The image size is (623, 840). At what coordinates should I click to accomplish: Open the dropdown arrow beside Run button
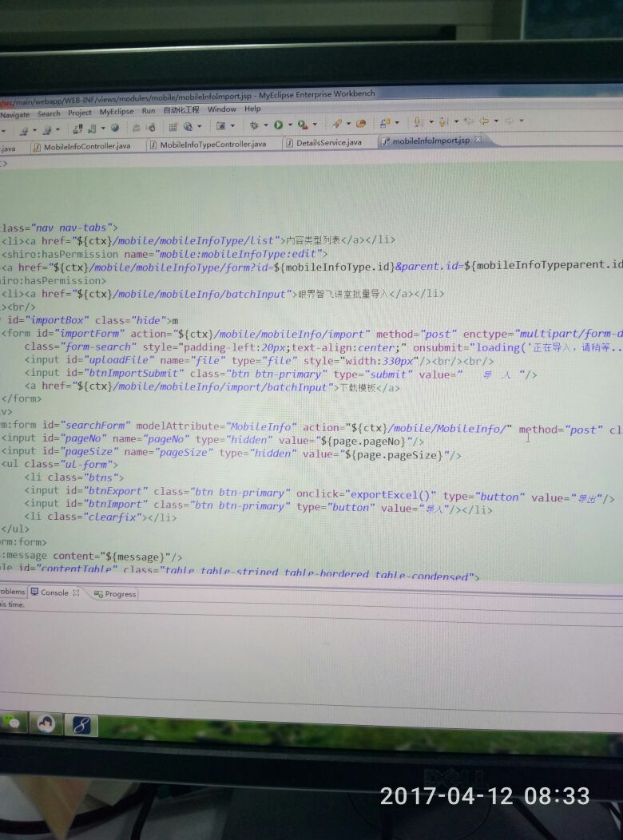click(289, 125)
